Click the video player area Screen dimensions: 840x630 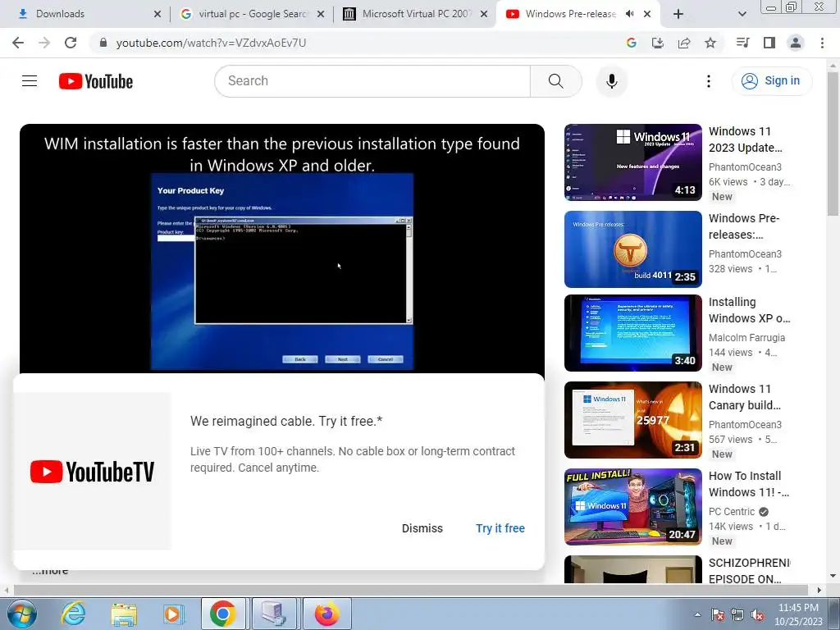282,249
